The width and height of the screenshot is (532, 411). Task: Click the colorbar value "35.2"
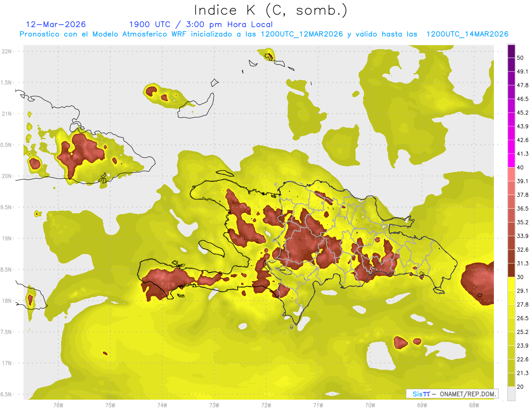pos(523,222)
